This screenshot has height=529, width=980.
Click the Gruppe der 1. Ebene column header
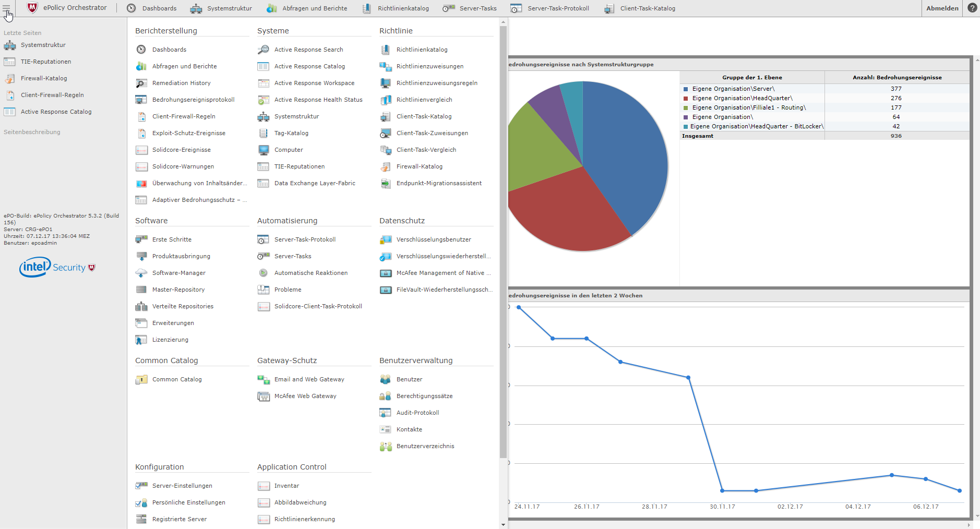(x=752, y=77)
